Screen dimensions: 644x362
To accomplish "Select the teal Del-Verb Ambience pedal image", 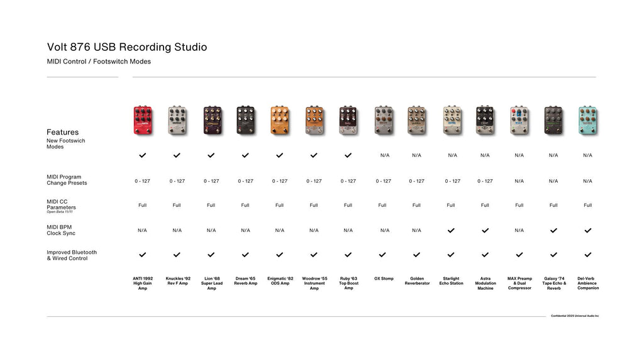I will point(587,120).
